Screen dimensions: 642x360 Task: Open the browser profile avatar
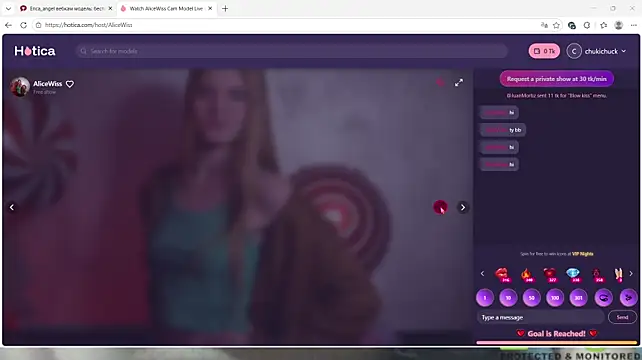[x=619, y=25]
